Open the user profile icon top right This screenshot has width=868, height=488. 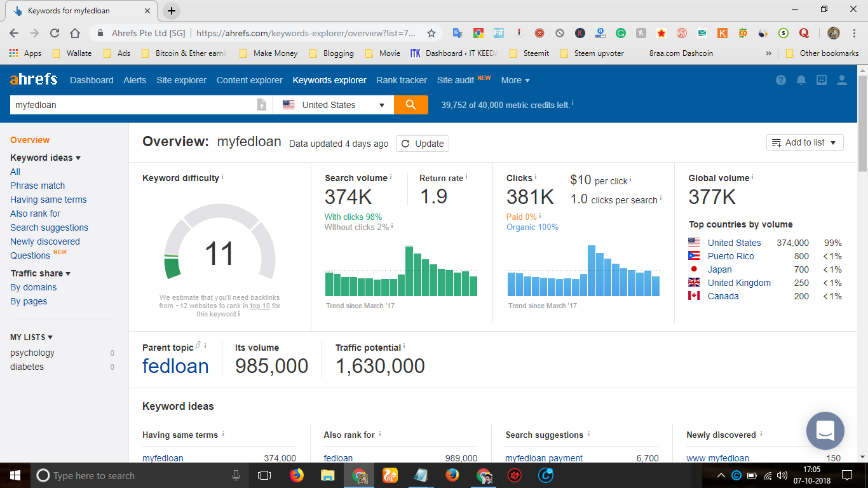[x=841, y=80]
